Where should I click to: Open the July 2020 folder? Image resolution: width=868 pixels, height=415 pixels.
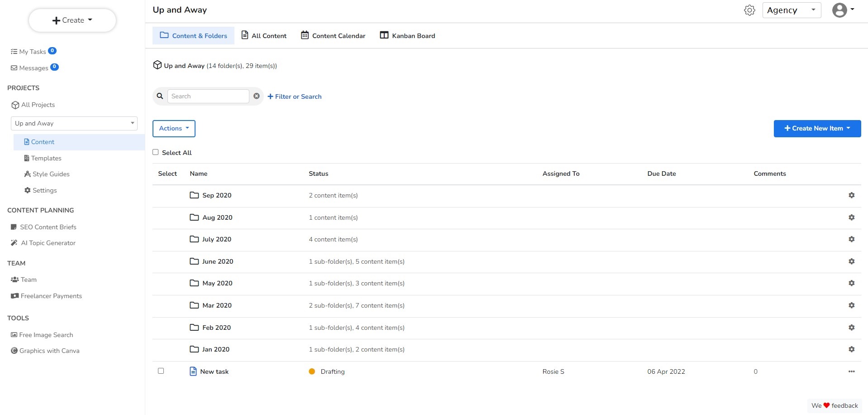click(217, 239)
